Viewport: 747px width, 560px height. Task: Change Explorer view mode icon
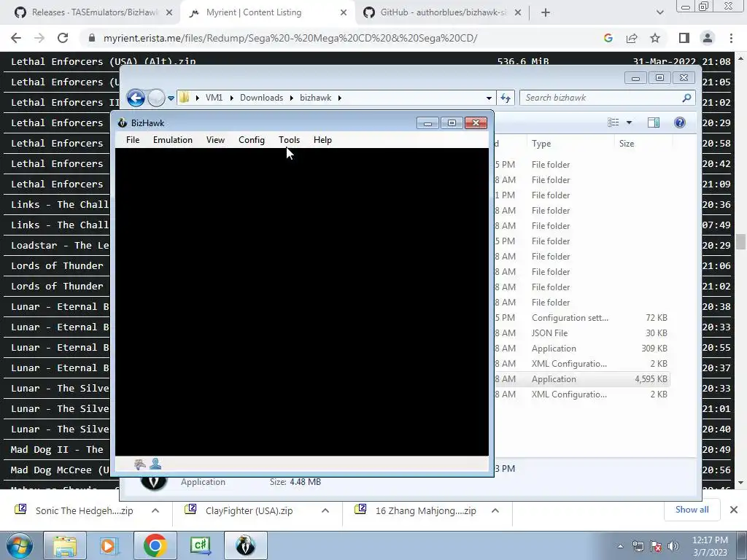pos(613,122)
